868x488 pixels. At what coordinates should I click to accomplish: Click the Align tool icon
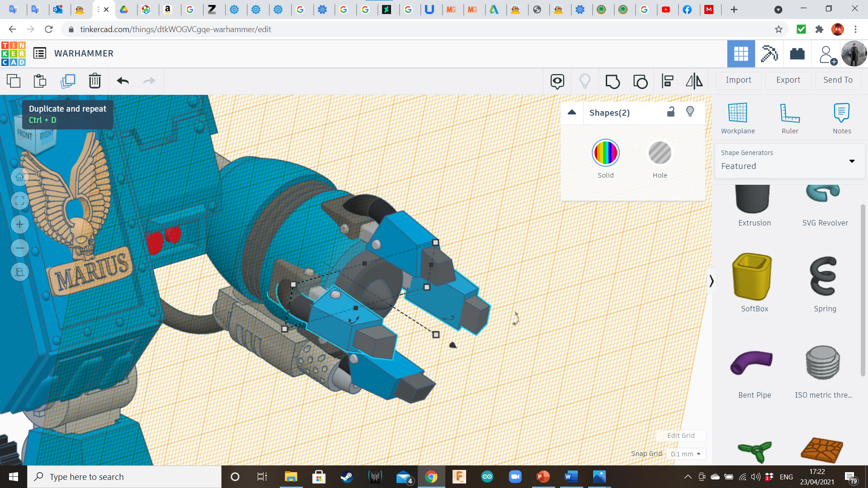667,81
